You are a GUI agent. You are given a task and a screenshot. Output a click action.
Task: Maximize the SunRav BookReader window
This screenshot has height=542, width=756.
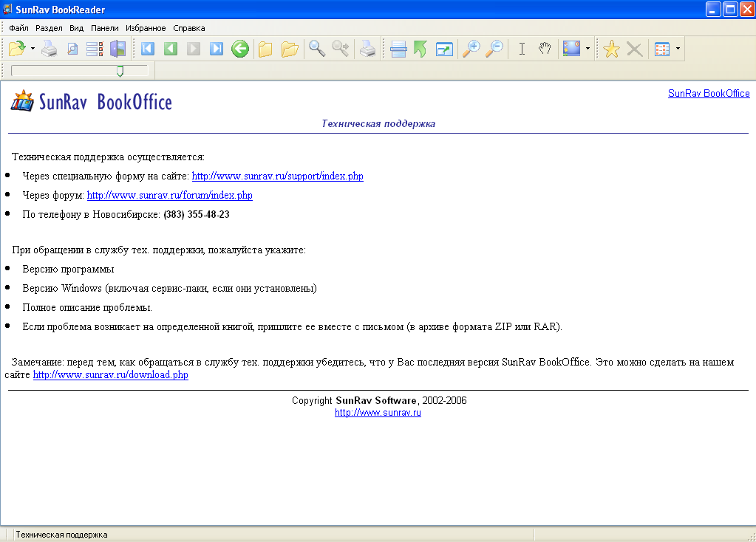point(731,9)
